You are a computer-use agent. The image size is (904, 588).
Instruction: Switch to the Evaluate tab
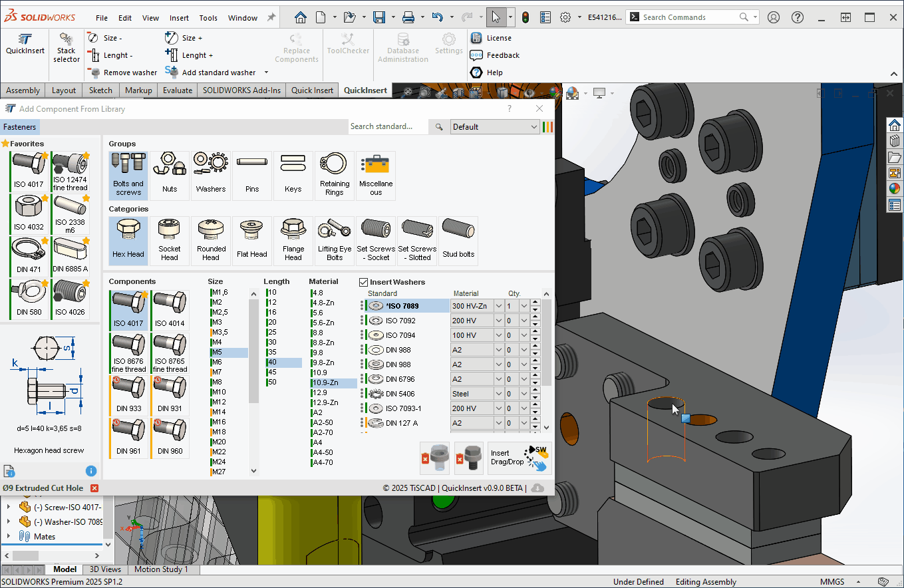click(178, 90)
